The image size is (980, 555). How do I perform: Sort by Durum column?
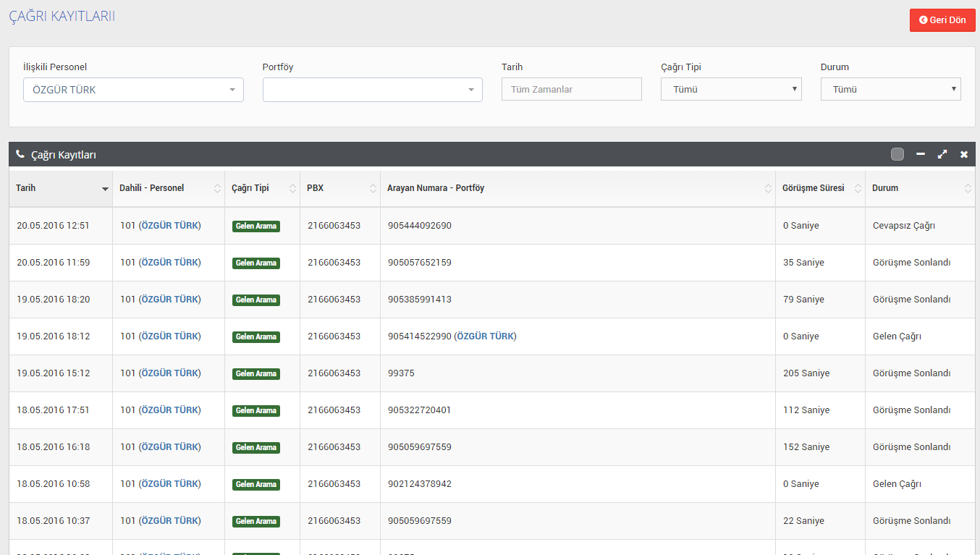point(920,188)
